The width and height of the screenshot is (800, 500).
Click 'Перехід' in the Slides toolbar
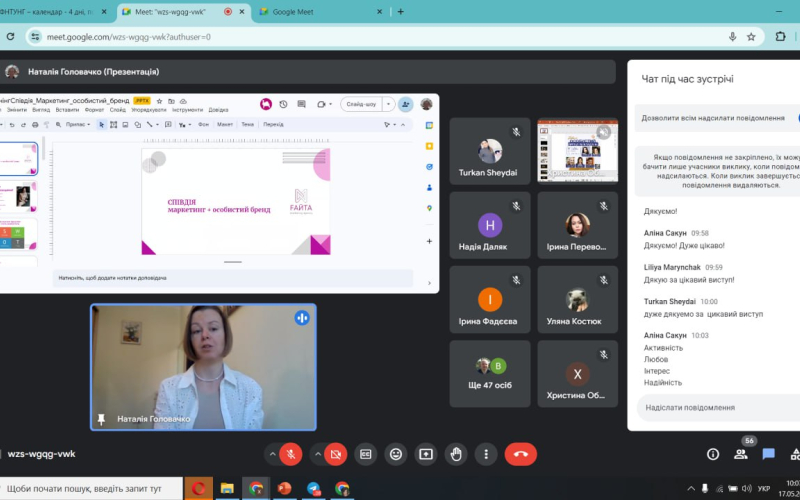[273, 124]
